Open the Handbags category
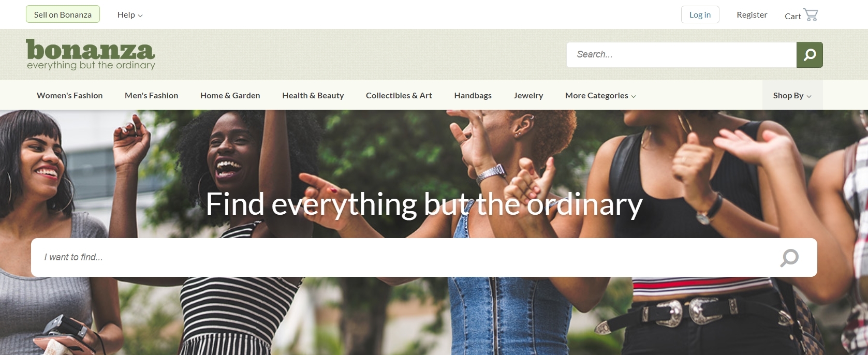The width and height of the screenshot is (868, 355). click(473, 96)
